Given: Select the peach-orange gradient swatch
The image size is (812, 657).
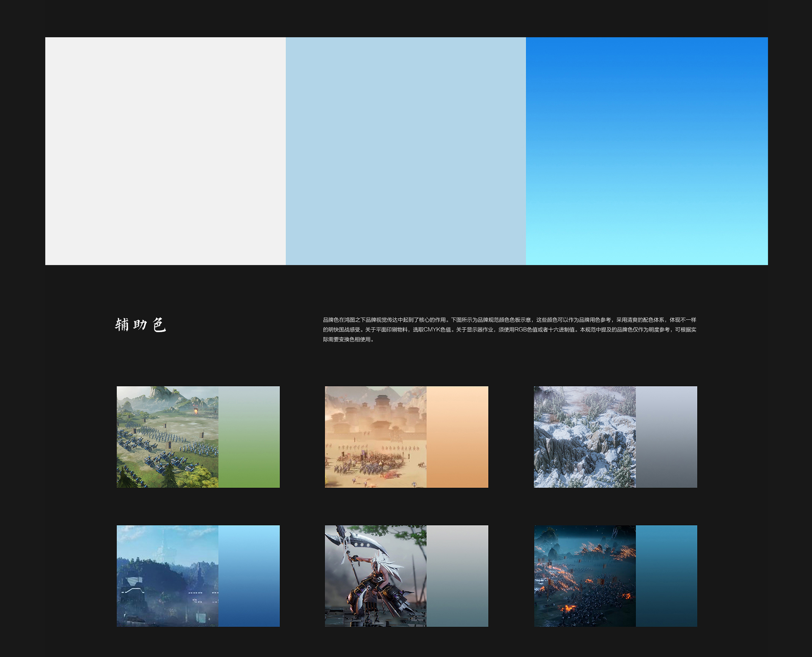Looking at the screenshot, I should (x=457, y=437).
